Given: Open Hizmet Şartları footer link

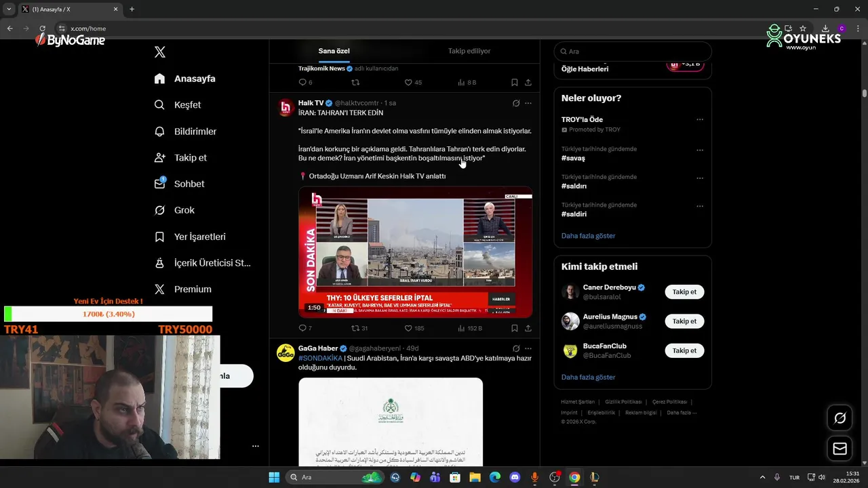Looking at the screenshot, I should pos(578,402).
